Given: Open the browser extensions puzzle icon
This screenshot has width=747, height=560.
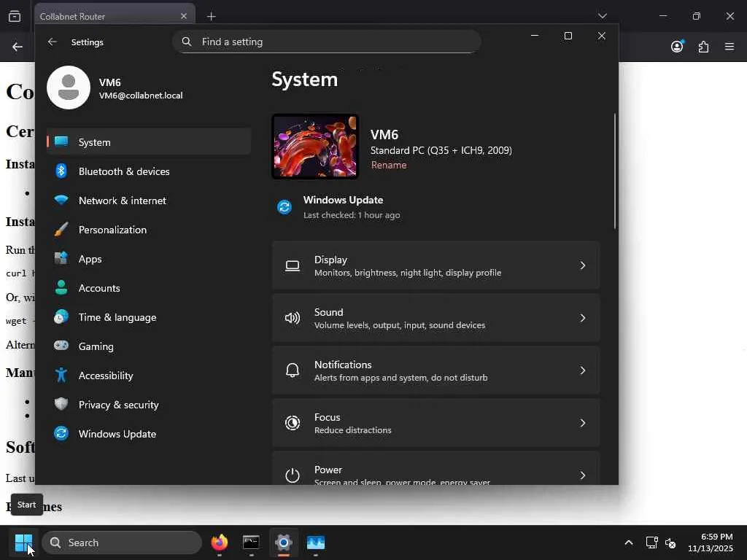Looking at the screenshot, I should [x=704, y=47].
